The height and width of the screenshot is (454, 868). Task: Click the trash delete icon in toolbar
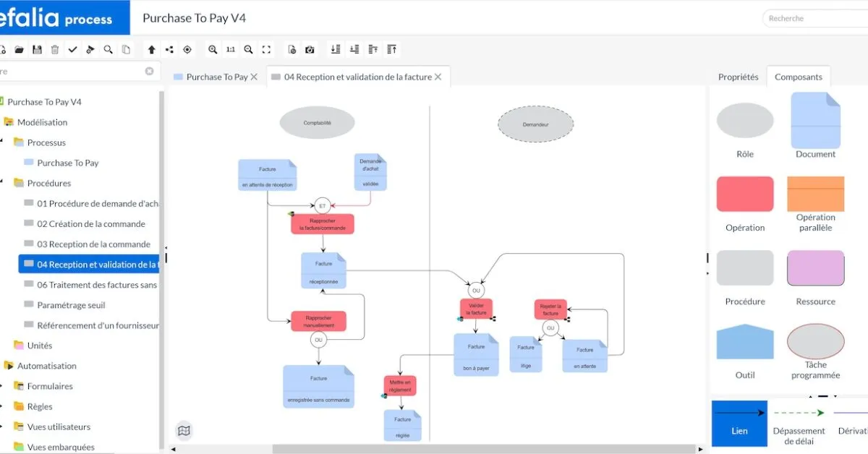coord(55,50)
